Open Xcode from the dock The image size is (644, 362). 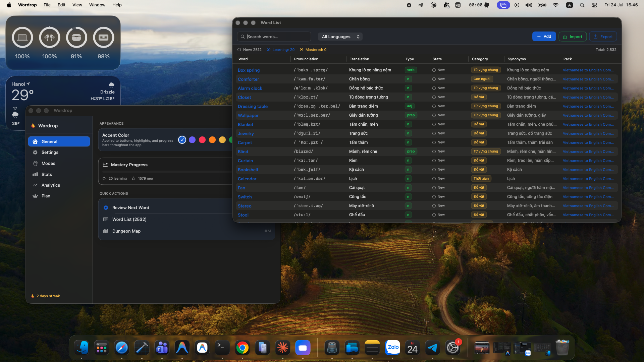(x=142, y=348)
